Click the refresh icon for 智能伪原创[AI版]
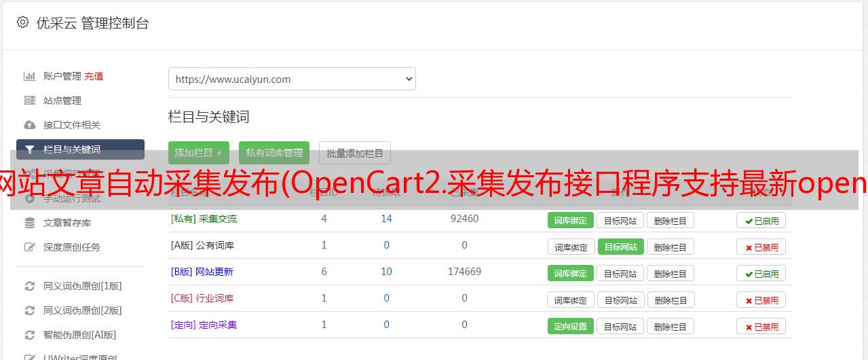 coord(29,335)
